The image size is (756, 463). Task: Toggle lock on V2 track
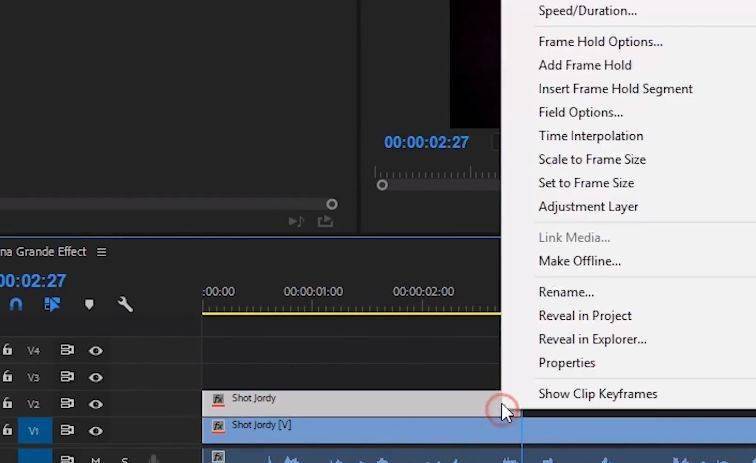coord(7,403)
